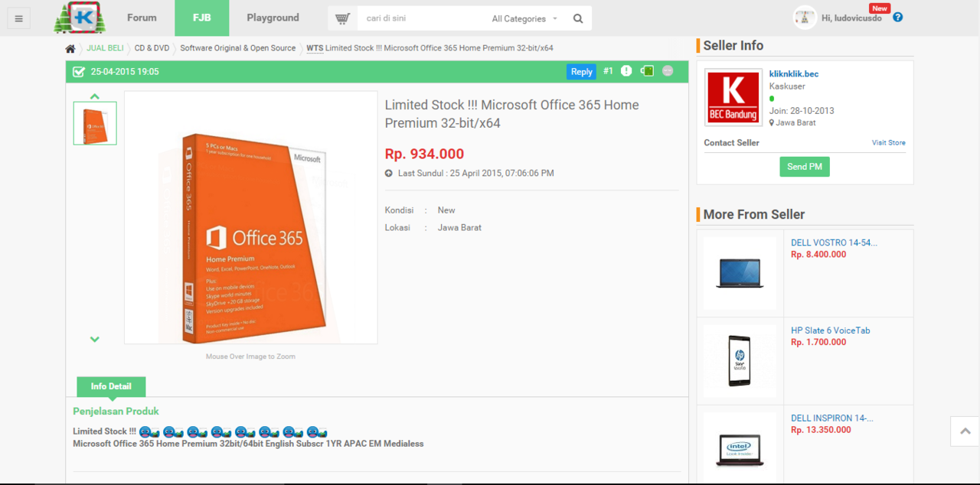Image resolution: width=980 pixels, height=485 pixels.
Task: Click the back-to-top arrow button
Action: click(965, 431)
